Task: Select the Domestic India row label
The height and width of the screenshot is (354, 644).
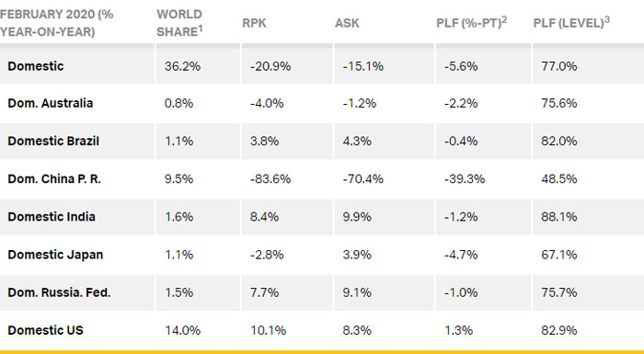Action: click(52, 217)
